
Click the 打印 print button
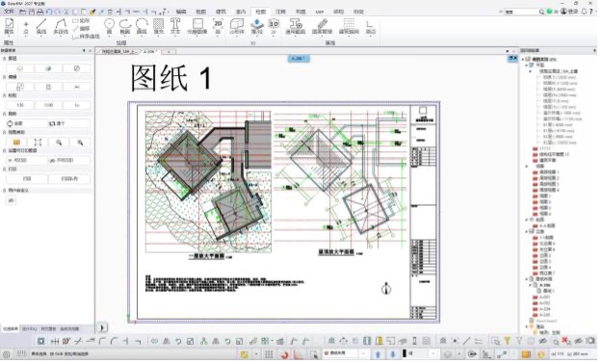27,179
